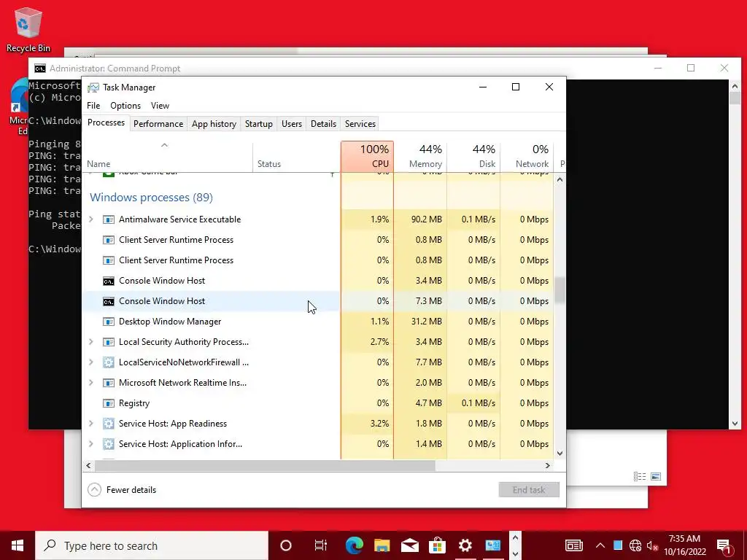Switch to the Users tab

tap(292, 124)
